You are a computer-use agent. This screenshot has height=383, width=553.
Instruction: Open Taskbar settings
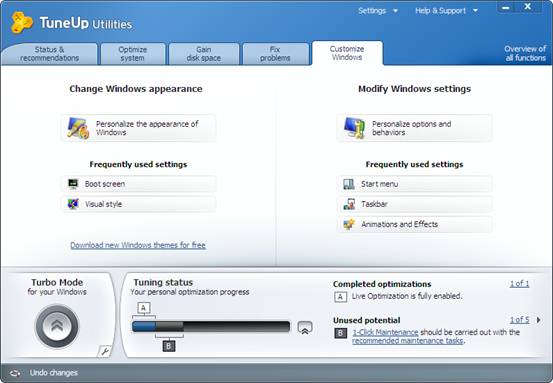414,204
